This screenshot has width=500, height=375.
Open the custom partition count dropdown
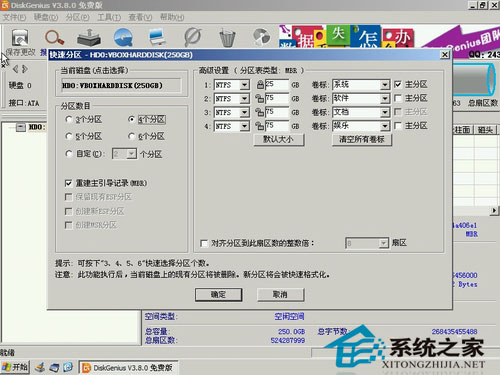point(132,154)
